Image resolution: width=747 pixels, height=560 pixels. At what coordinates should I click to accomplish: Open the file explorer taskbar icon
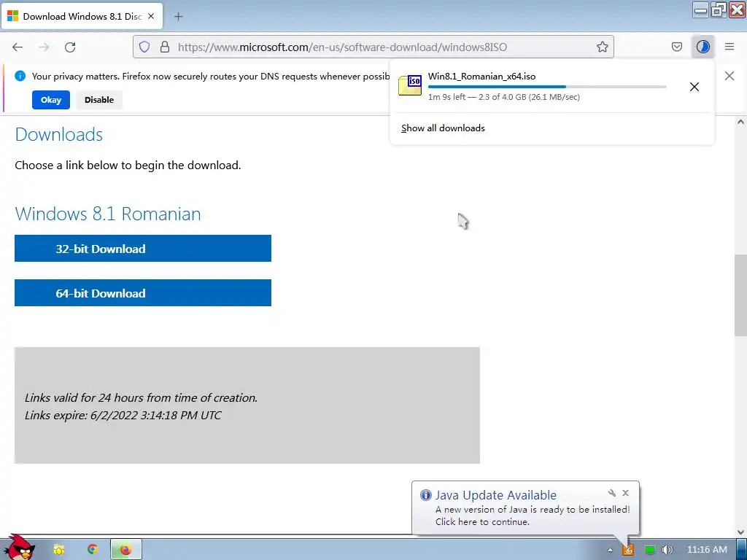(59, 550)
